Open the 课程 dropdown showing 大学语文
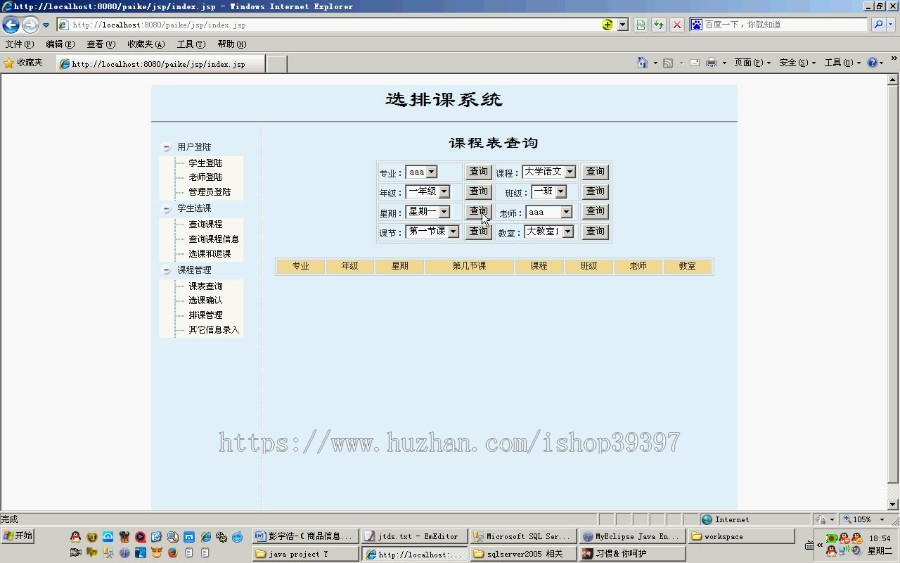 tap(549, 171)
